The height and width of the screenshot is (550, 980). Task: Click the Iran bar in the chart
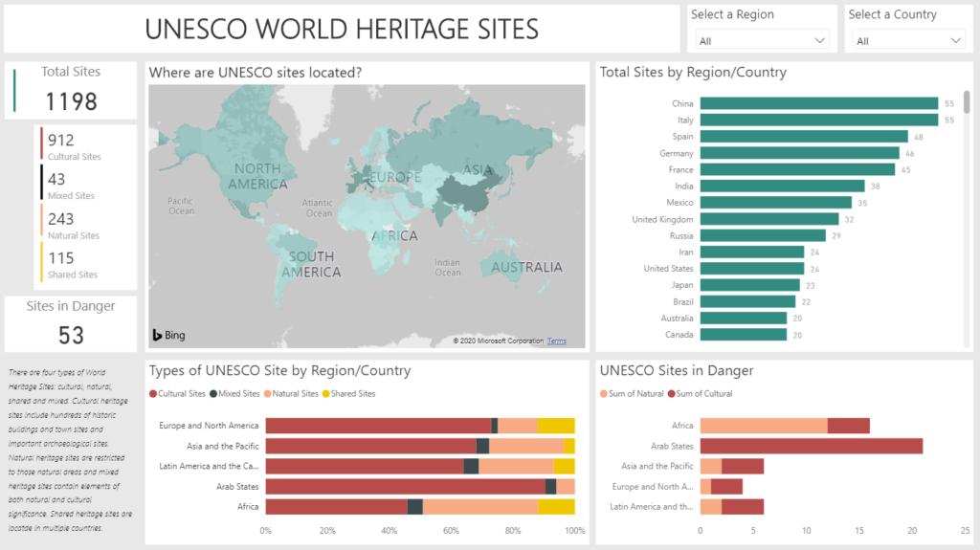pyautogui.click(x=752, y=252)
